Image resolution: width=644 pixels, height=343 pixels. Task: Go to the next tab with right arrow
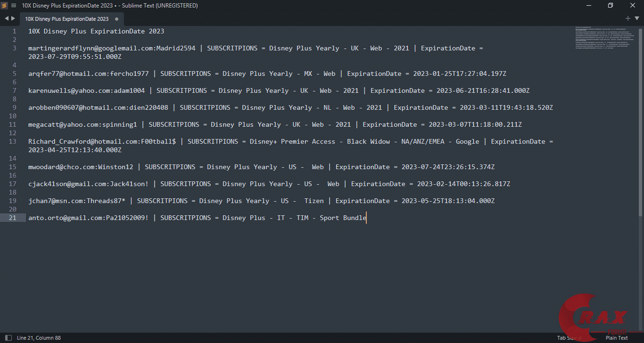[x=13, y=18]
